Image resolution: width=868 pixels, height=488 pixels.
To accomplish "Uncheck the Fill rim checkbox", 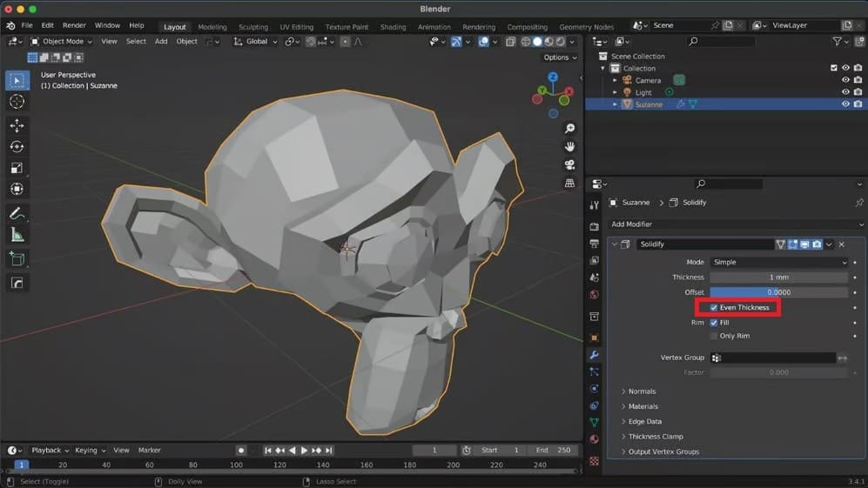I will [714, 323].
